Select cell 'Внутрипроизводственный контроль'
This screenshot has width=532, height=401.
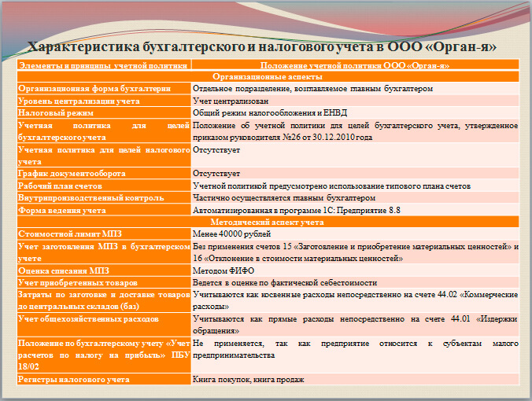(104, 197)
